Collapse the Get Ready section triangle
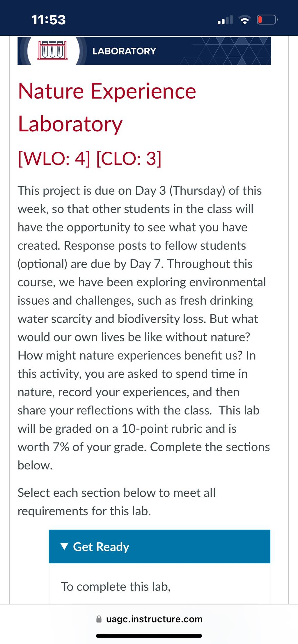Screen dimensions: 298x644 [x=65, y=546]
